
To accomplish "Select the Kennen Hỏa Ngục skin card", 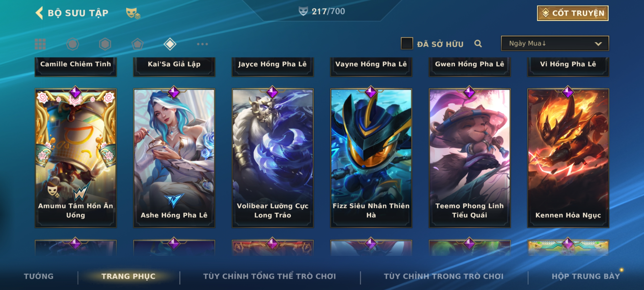I will (x=568, y=158).
